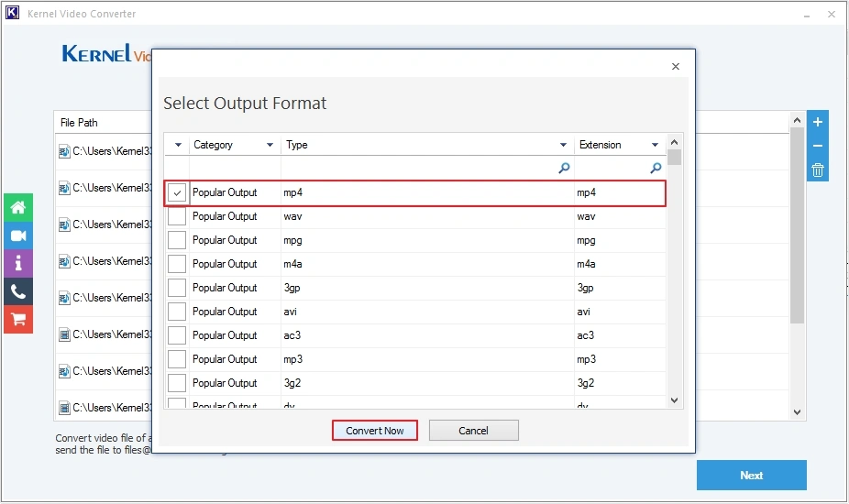849x504 pixels.
Task: Click the format list scroll down arrow
Action: 674,400
